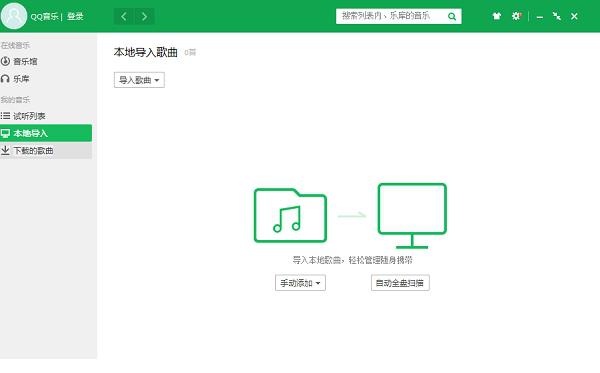Viewport: 600px width, 373px height.
Task: Click the 本地导入 monitor icon
Action: pos(5,134)
